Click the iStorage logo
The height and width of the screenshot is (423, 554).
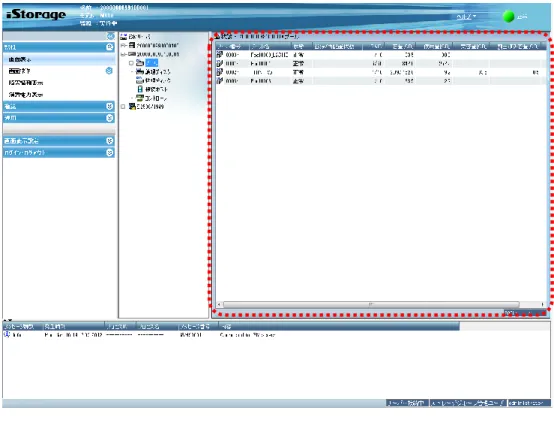(x=36, y=14)
